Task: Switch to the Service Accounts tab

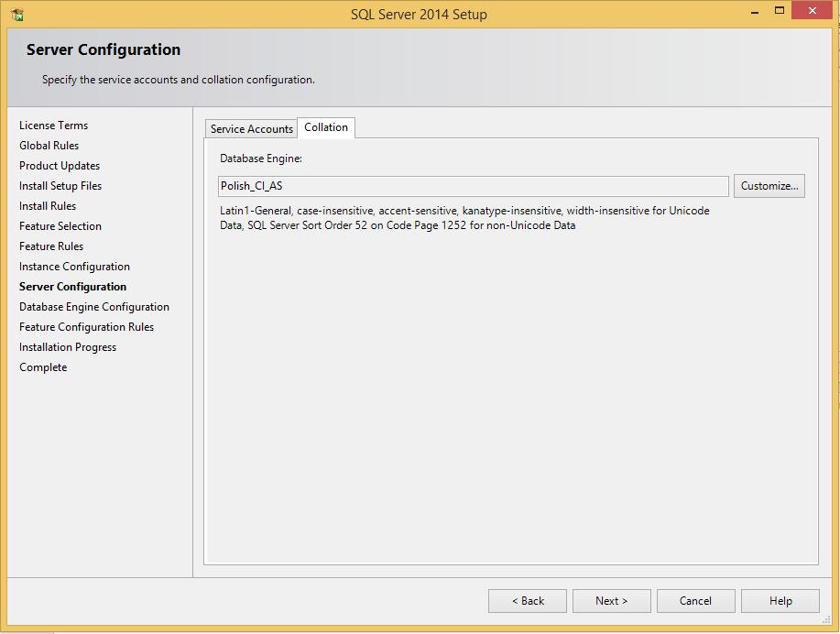Action: pos(251,129)
